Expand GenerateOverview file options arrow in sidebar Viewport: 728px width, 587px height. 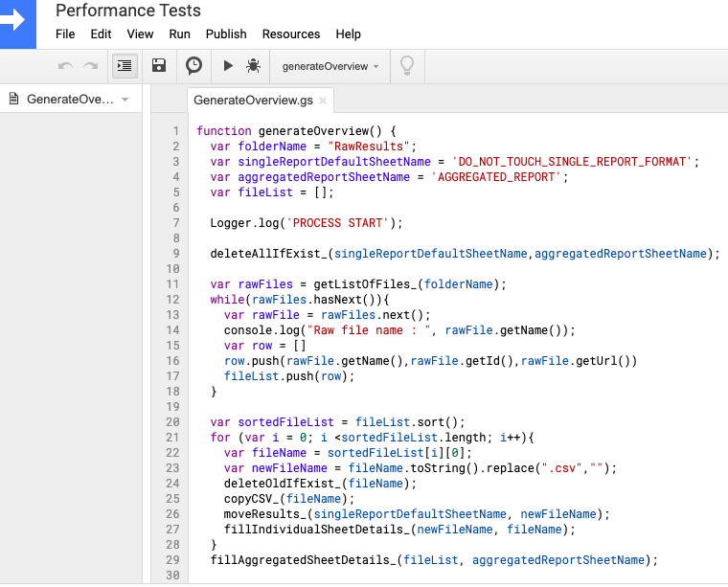pos(125,100)
